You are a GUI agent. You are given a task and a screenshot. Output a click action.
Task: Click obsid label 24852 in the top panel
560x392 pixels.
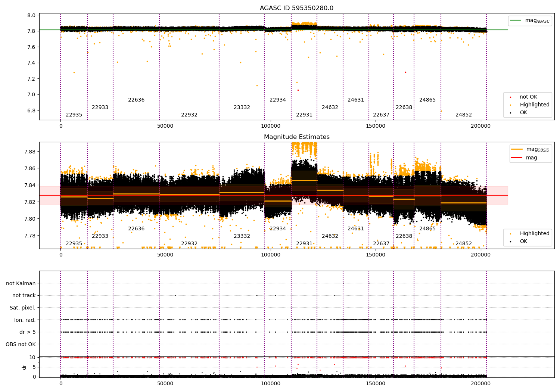click(464, 115)
